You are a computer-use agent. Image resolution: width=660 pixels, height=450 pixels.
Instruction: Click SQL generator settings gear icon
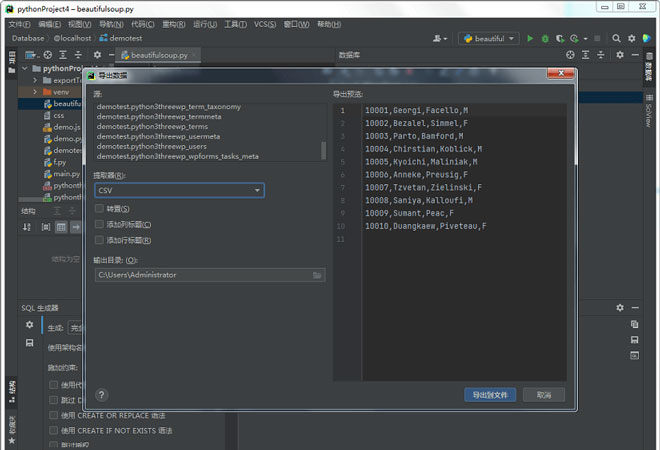coord(29,325)
